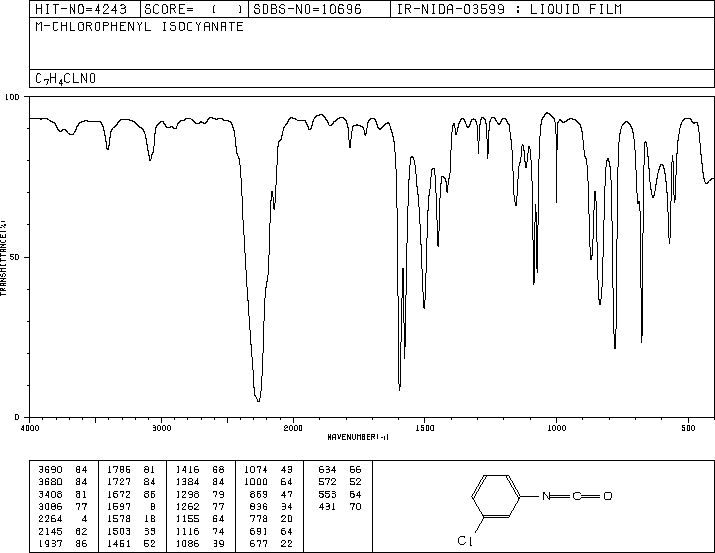Click peak table entry 1937
Viewport: 715px width, 553px height.
50,543
